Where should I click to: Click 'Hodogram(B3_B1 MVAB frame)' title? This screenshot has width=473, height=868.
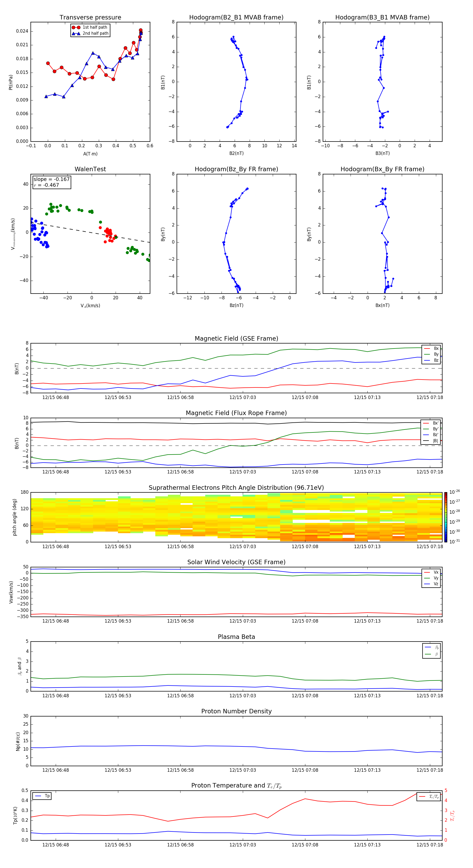click(382, 17)
